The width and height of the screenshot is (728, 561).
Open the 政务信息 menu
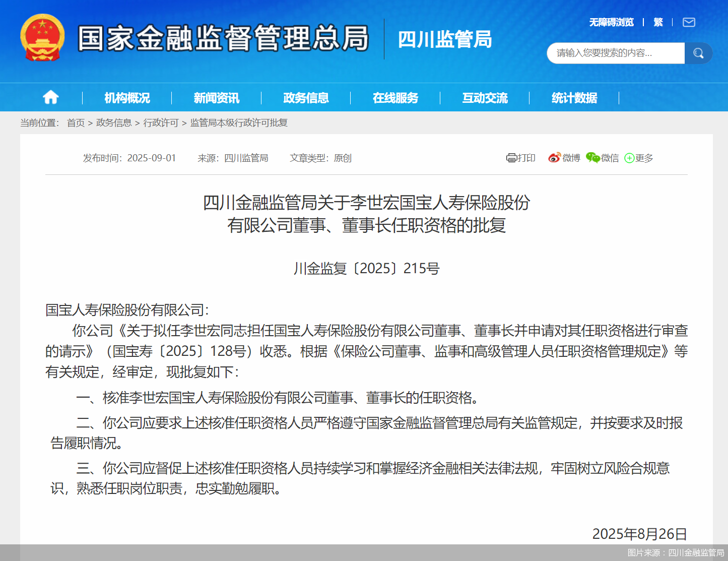pos(306,98)
